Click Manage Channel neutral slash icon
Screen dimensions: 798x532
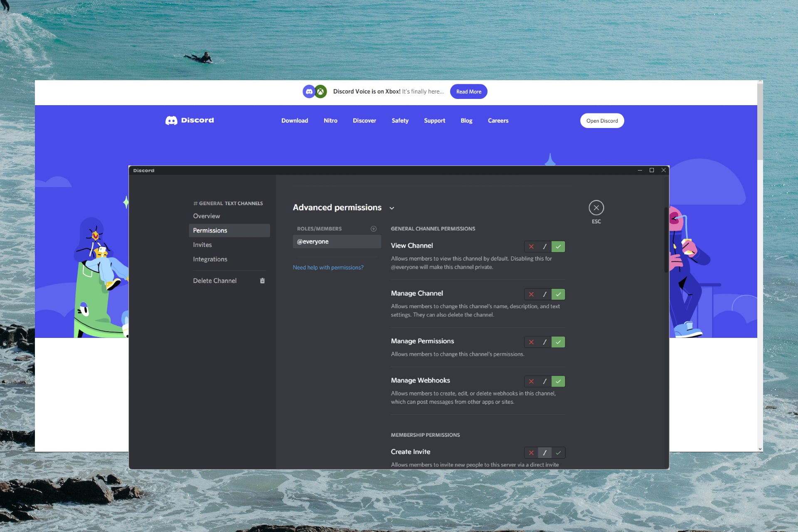[x=544, y=294]
